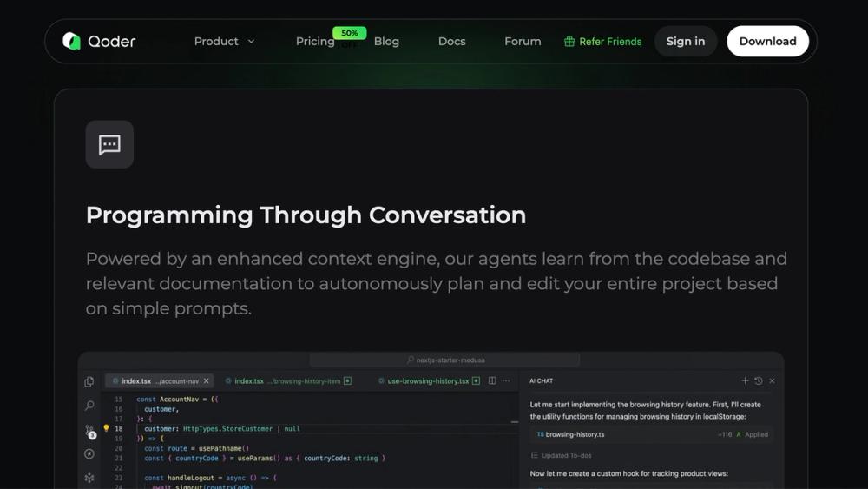Image resolution: width=868 pixels, height=489 pixels.
Task: Open the AI chat history icon
Action: pos(759,380)
